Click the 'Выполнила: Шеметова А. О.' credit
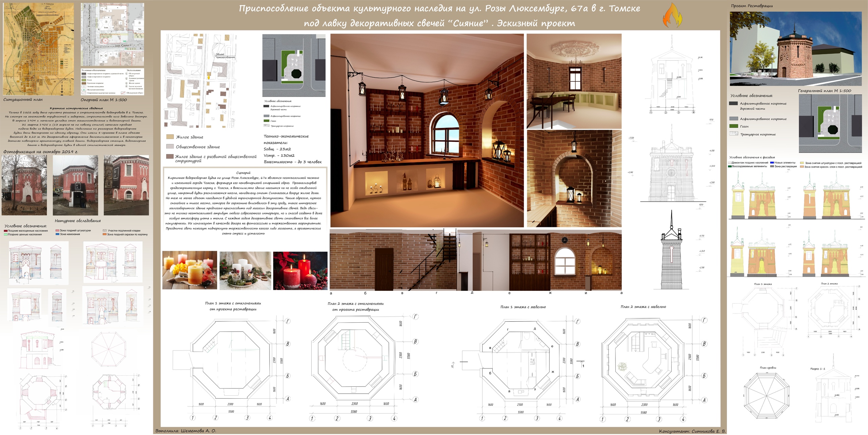Viewport: 868px width, 435px height. (185, 431)
